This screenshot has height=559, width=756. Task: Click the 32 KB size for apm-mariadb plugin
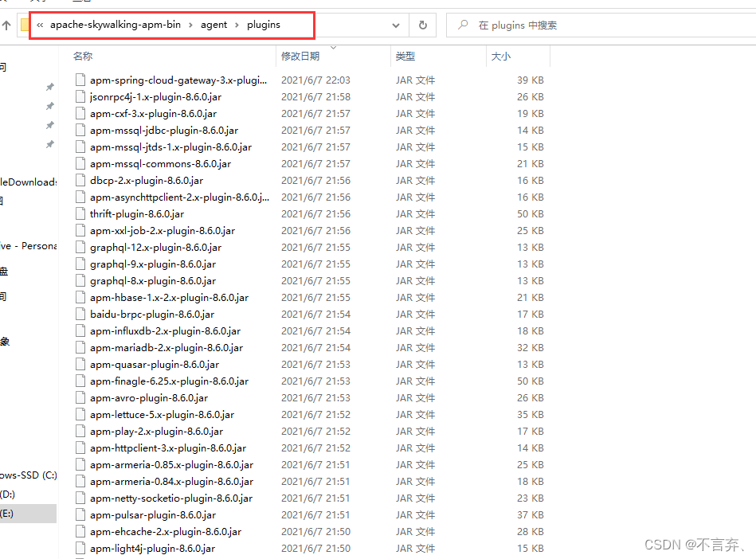tap(531, 348)
